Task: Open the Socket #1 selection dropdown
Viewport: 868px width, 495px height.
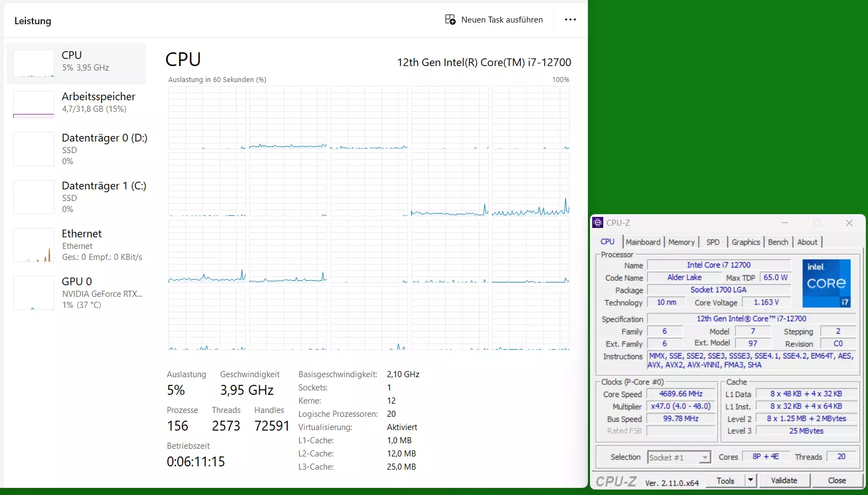Action: coord(679,457)
